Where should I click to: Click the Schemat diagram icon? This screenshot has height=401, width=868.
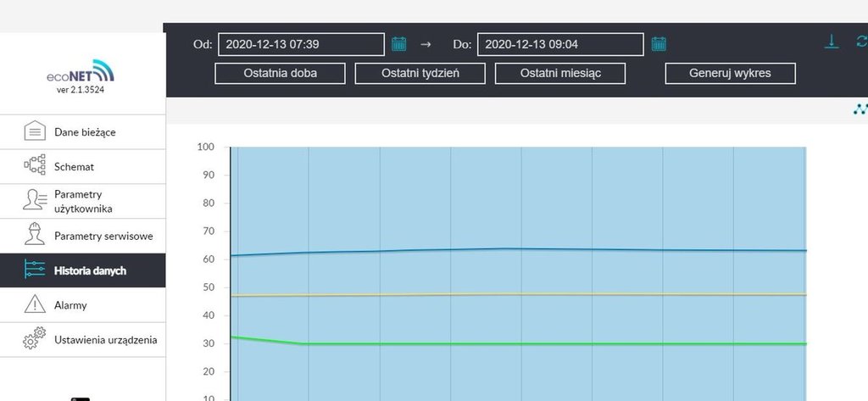tap(34, 166)
